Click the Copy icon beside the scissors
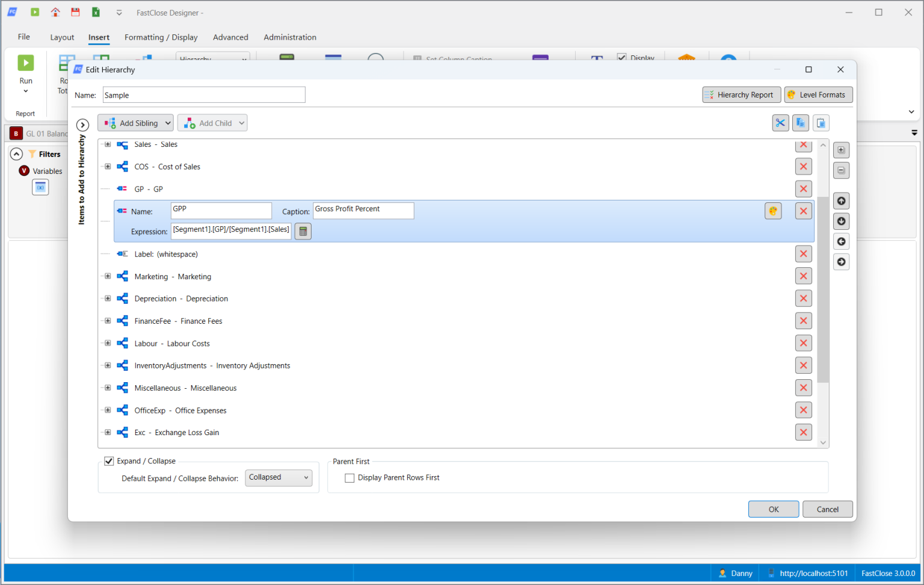This screenshot has width=924, height=585. tap(800, 123)
